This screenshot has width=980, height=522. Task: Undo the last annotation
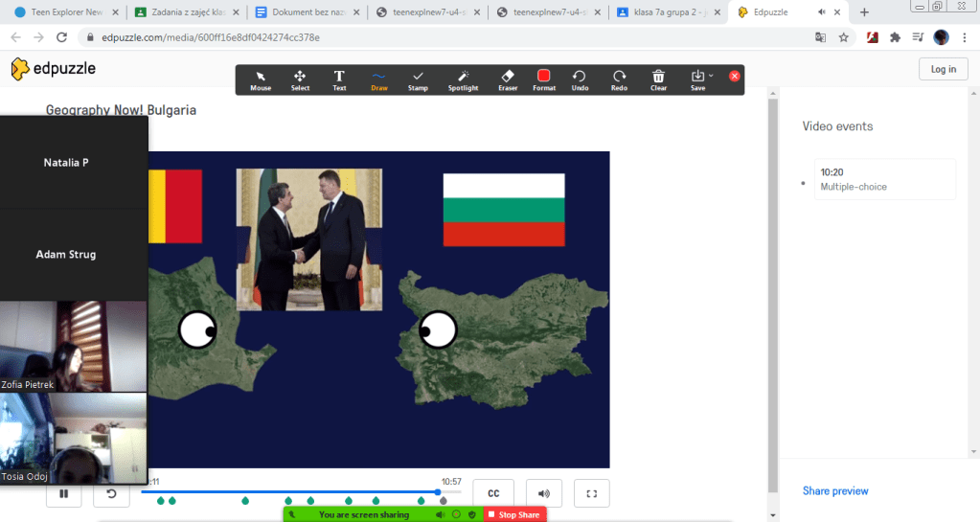580,79
